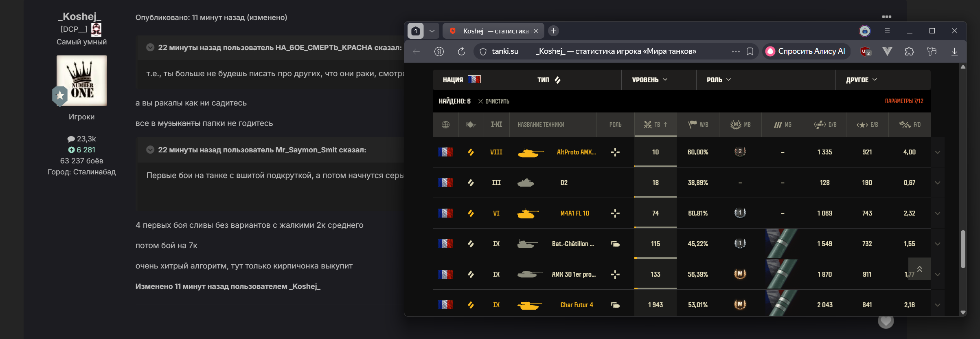Click the address bar three-dots icon
This screenshot has height=339, width=980.
[735, 51]
